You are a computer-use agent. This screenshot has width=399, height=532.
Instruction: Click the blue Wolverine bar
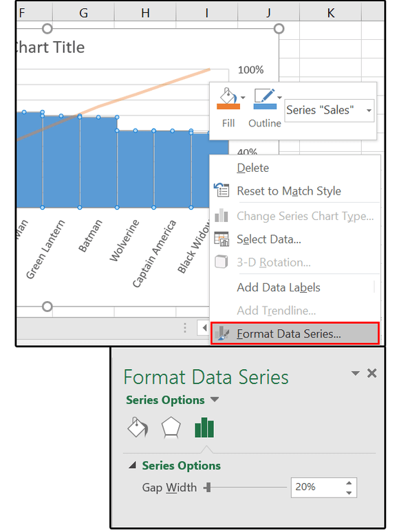(135, 168)
